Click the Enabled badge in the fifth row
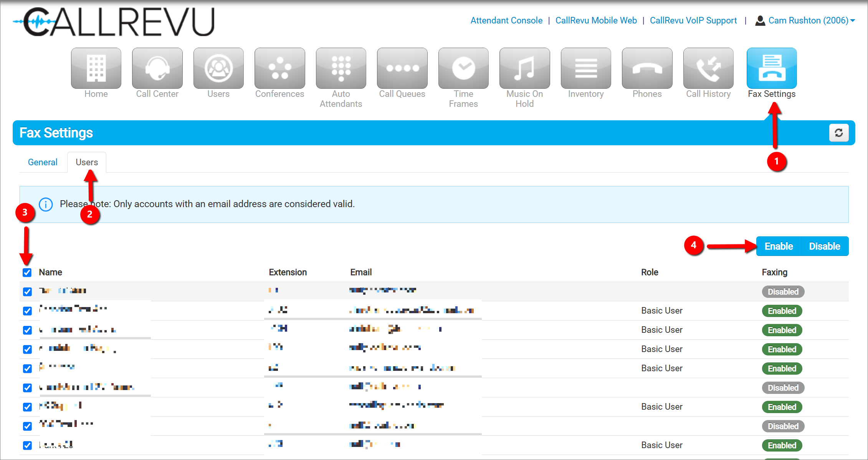 pos(782,369)
